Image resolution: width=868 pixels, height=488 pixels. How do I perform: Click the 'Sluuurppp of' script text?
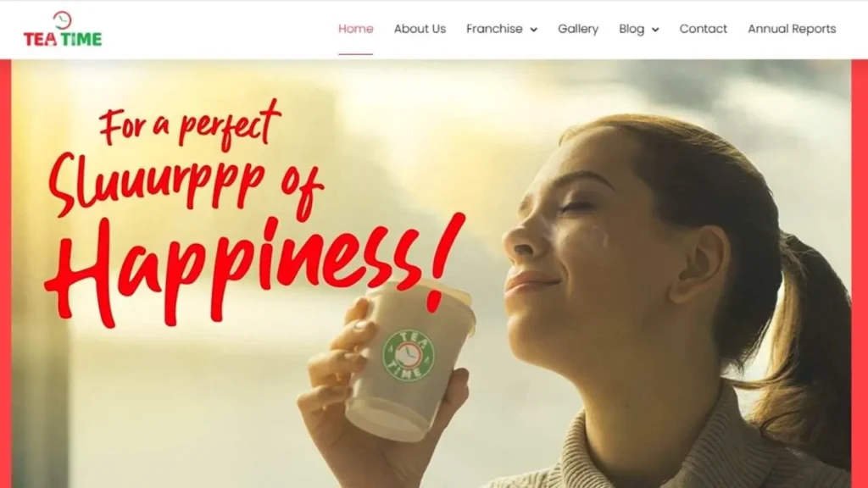[186, 186]
